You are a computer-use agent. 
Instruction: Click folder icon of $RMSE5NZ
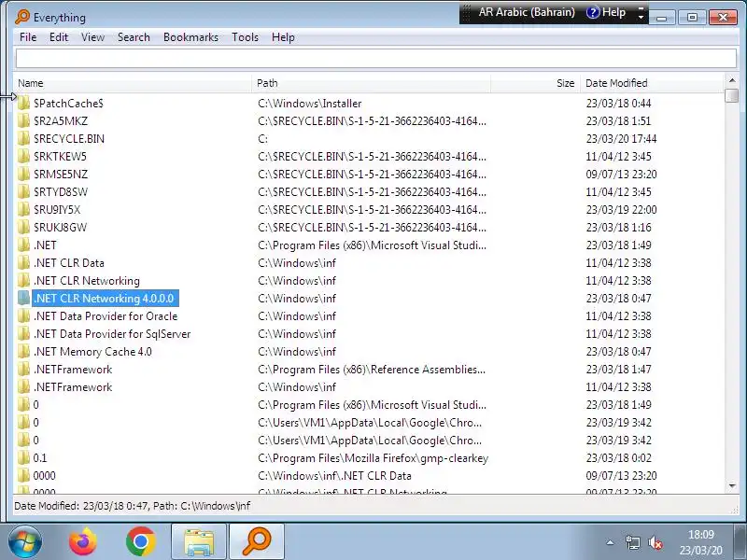23,175
